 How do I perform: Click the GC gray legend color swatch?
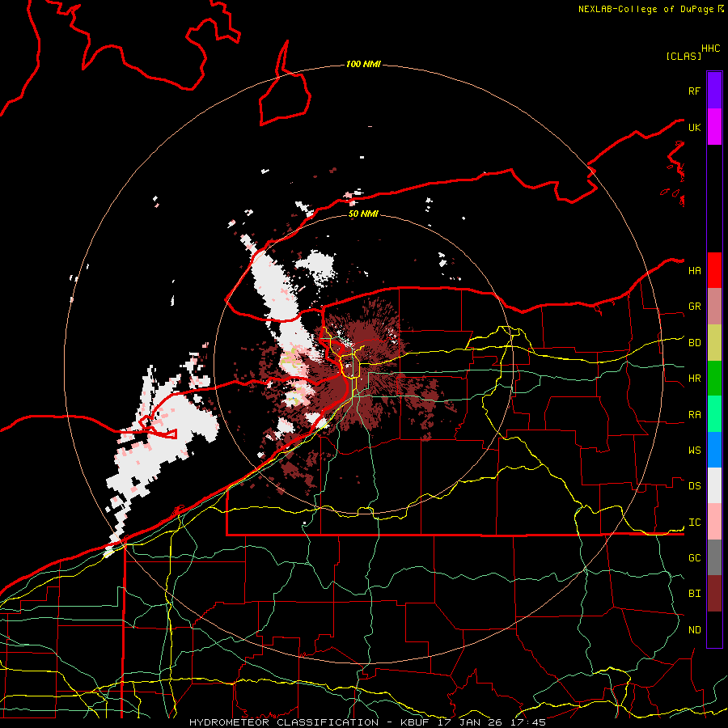click(x=714, y=557)
